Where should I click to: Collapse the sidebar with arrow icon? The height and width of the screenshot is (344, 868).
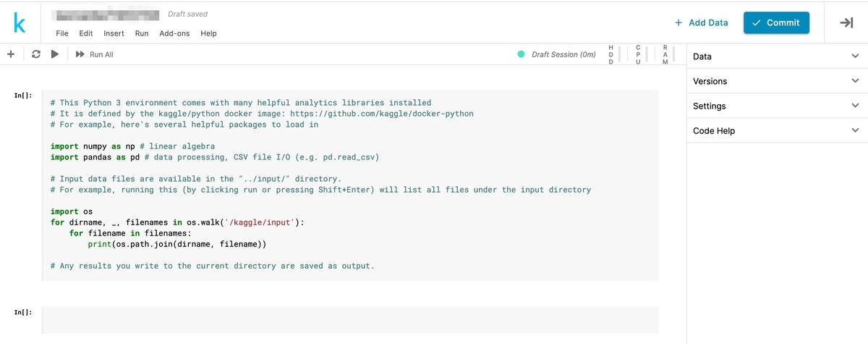846,23
